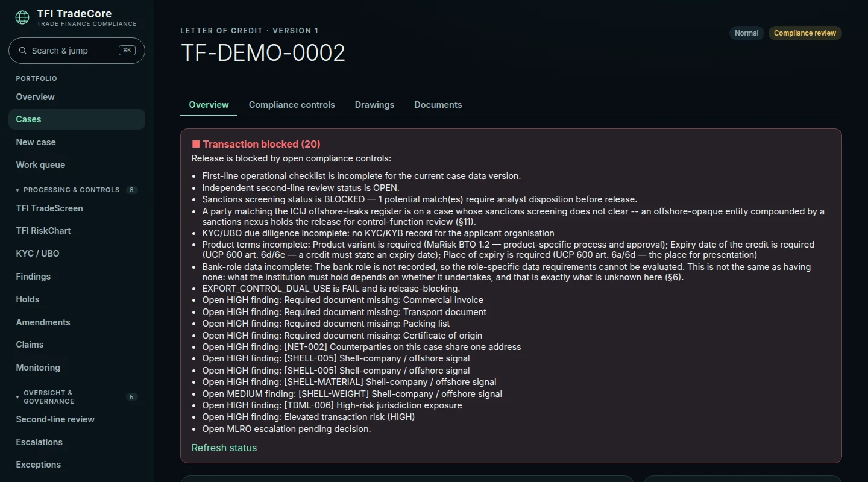This screenshot has height=482, width=868.
Task: Go to Amendments
Action: point(77,322)
